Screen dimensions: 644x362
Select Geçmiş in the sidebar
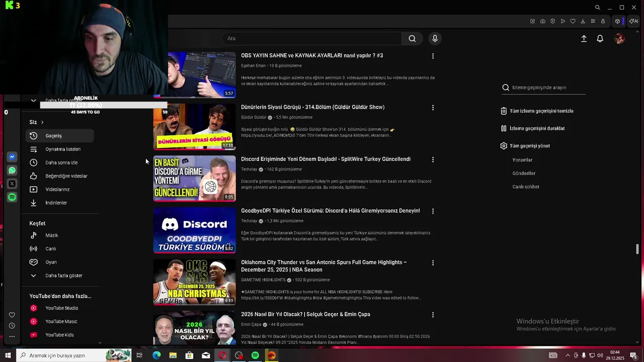59,136
